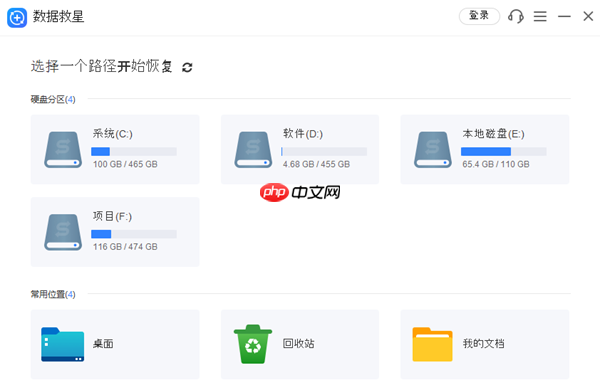Click the 常用位置(4) section header

(53, 294)
